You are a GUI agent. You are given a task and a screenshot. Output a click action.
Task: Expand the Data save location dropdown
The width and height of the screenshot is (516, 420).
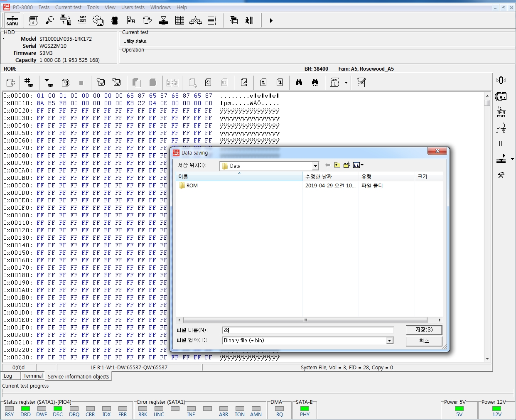[315, 166]
